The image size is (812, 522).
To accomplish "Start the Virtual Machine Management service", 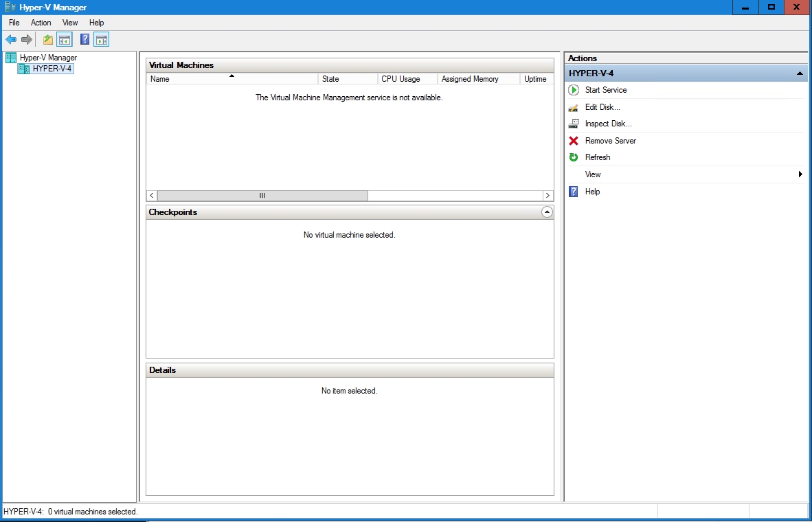I will tap(606, 90).
